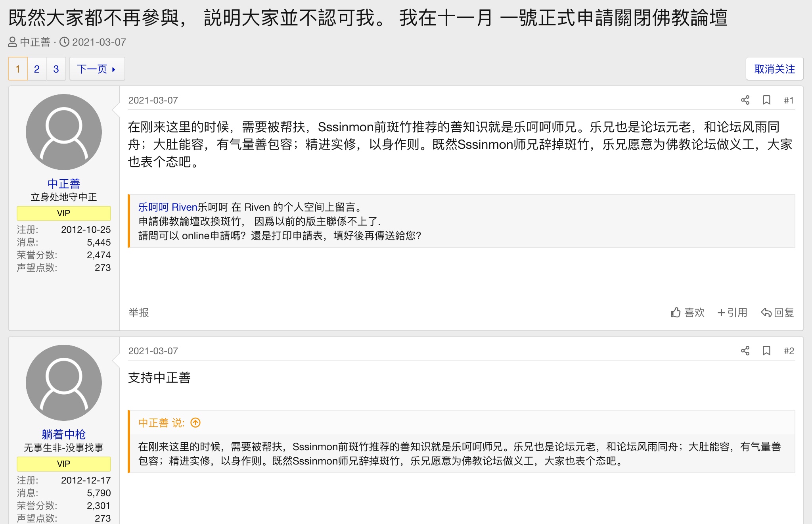
Task: Like post #1 with 喜欢
Action: click(x=688, y=313)
